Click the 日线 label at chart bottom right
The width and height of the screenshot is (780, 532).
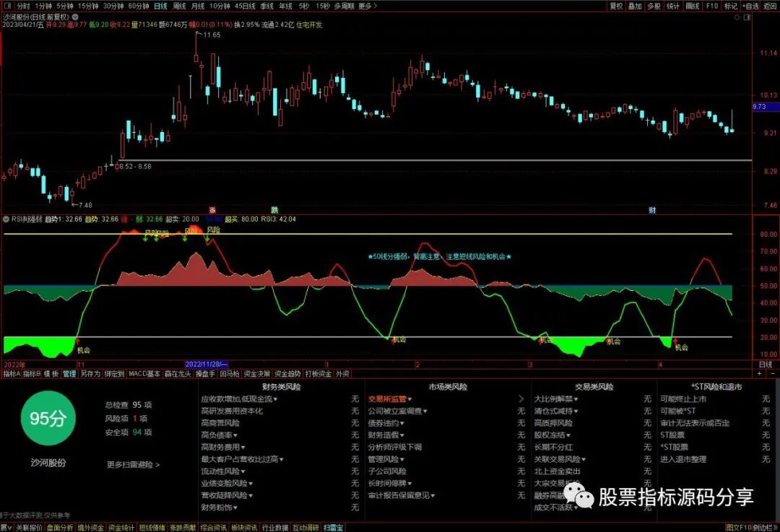point(765,365)
